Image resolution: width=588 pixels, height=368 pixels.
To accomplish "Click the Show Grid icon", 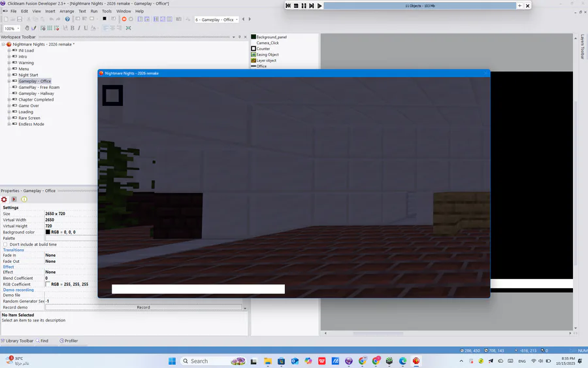I will 50,28.
